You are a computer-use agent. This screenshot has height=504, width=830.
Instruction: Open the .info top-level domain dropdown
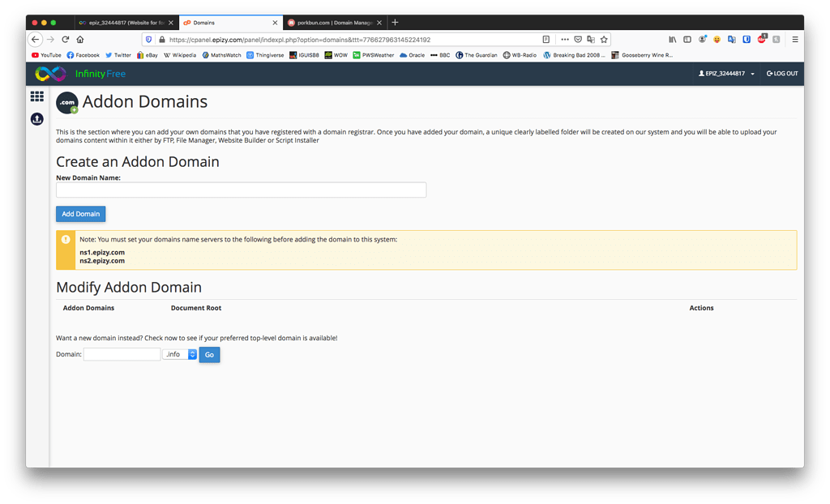(x=179, y=354)
